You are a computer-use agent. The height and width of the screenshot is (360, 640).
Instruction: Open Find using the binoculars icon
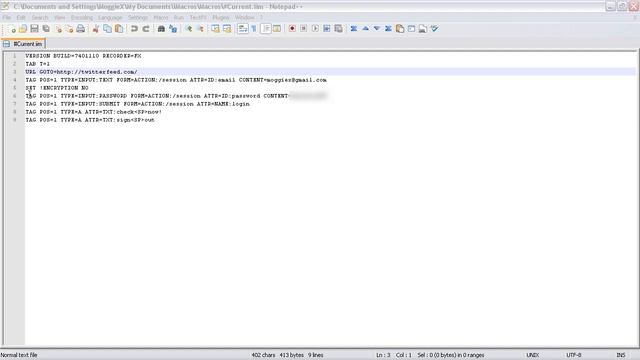(x=161, y=29)
